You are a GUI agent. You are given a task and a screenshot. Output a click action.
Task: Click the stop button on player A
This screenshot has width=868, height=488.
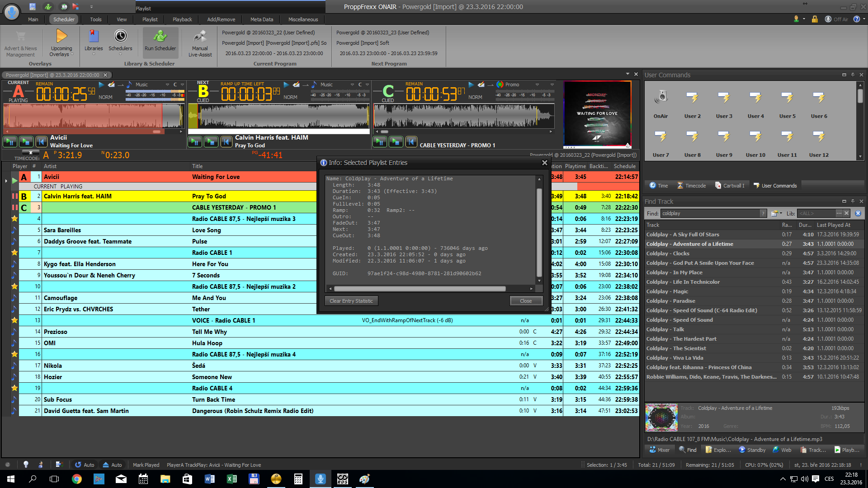[x=26, y=142]
